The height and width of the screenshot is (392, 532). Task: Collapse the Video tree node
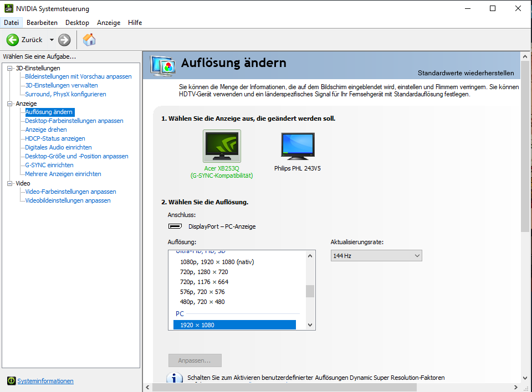[10, 183]
